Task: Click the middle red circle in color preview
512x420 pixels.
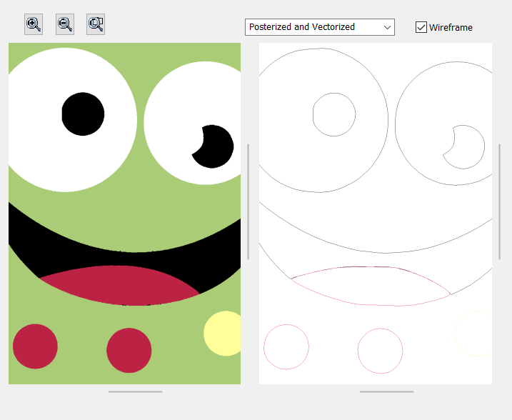Action: pos(129,351)
